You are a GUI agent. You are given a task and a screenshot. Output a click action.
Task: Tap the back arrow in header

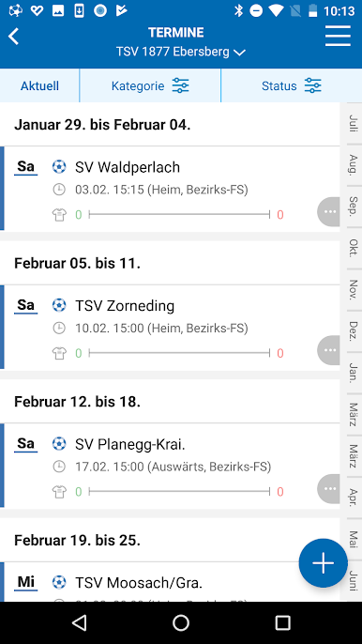[13, 37]
